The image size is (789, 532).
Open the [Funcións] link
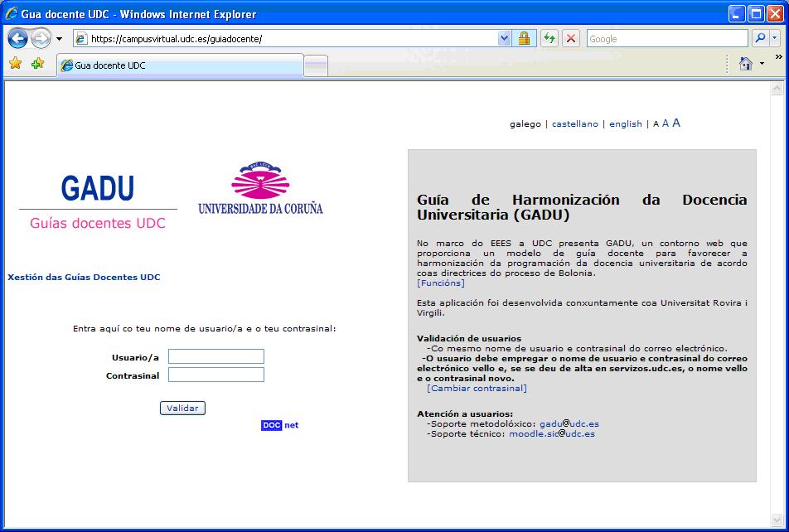click(x=441, y=283)
